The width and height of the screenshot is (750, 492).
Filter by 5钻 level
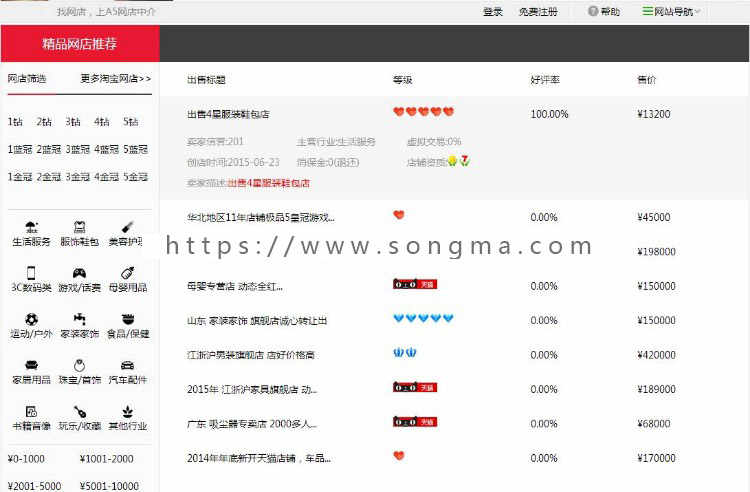point(131,122)
